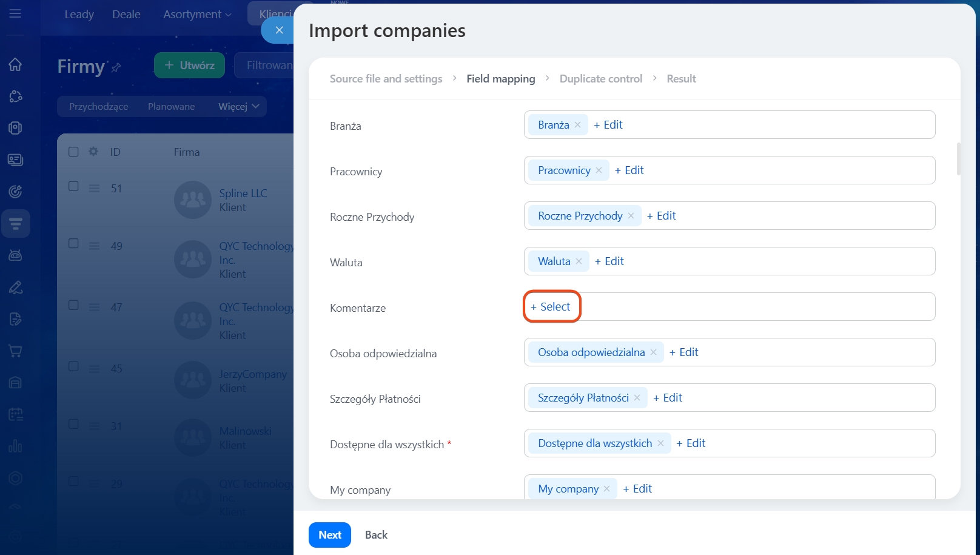The height and width of the screenshot is (555, 980).
Task: Open the shopping cart icon in sidebar
Action: coord(15,351)
